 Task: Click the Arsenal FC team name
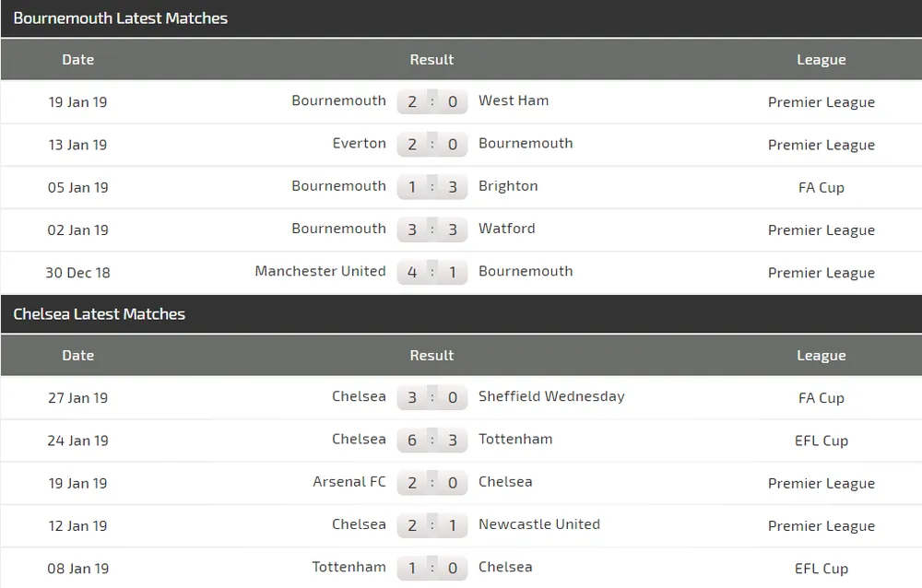pos(349,482)
